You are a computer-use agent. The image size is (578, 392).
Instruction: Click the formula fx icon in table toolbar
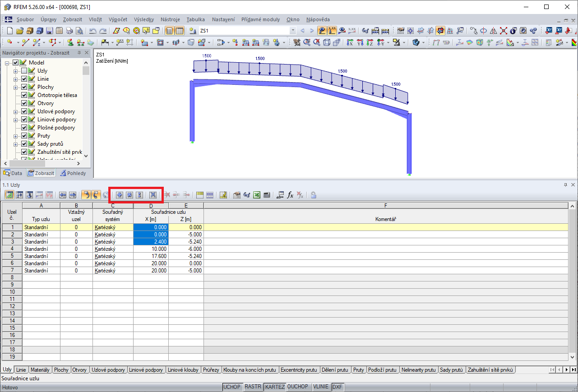click(290, 195)
